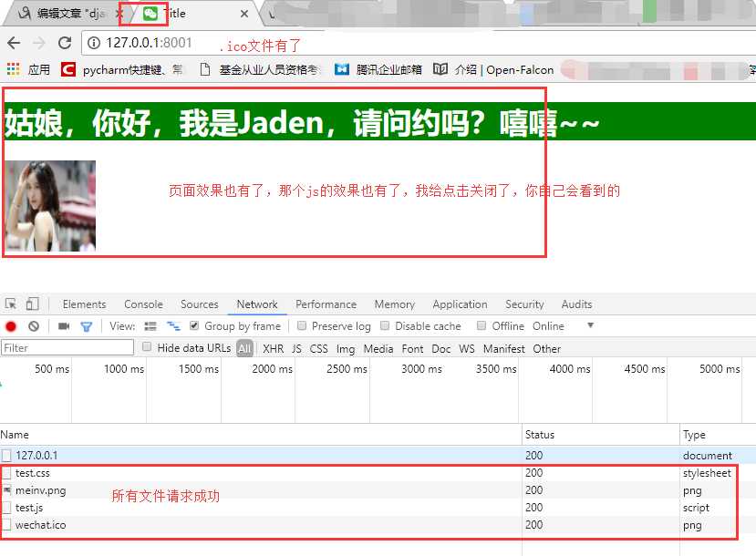The image size is (756, 556).
Task: Filter requests by the CSS type
Action: pyautogui.click(x=318, y=348)
